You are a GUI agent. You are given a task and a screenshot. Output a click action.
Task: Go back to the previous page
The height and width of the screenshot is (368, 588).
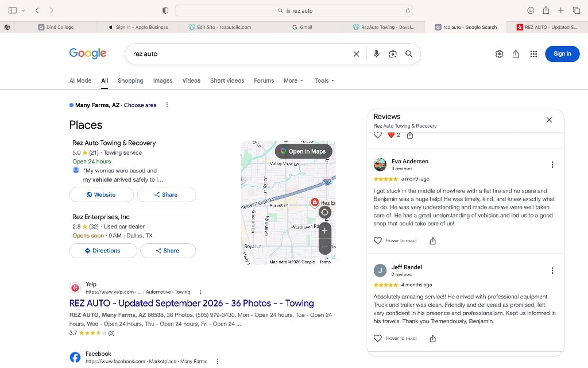37,10
